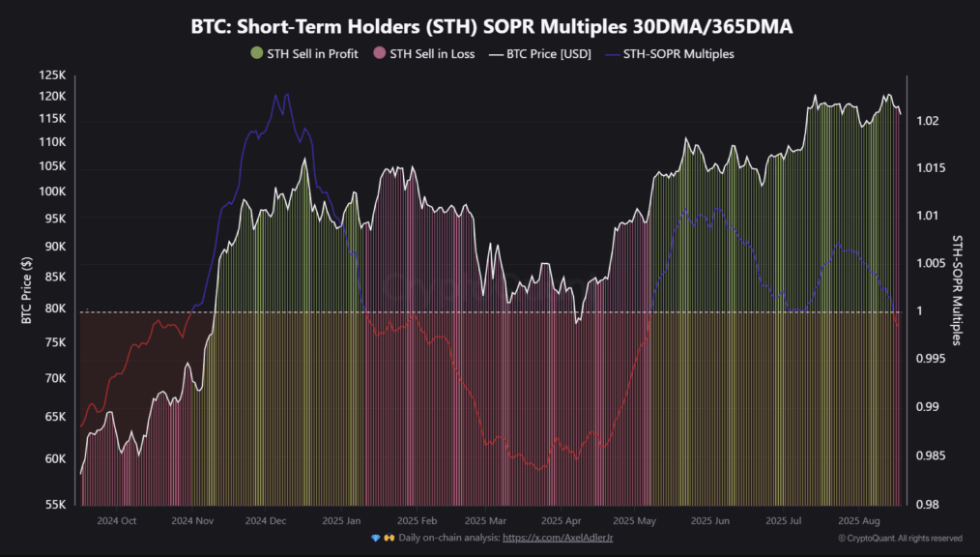Click the BTC Price ($) axis title
980x557 pixels.
[26, 290]
